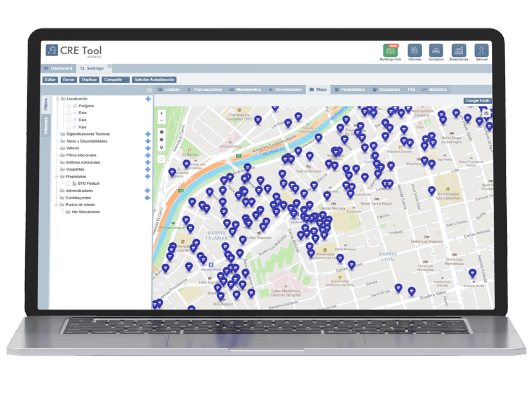Select the marker placement tool on map

click(x=162, y=147)
